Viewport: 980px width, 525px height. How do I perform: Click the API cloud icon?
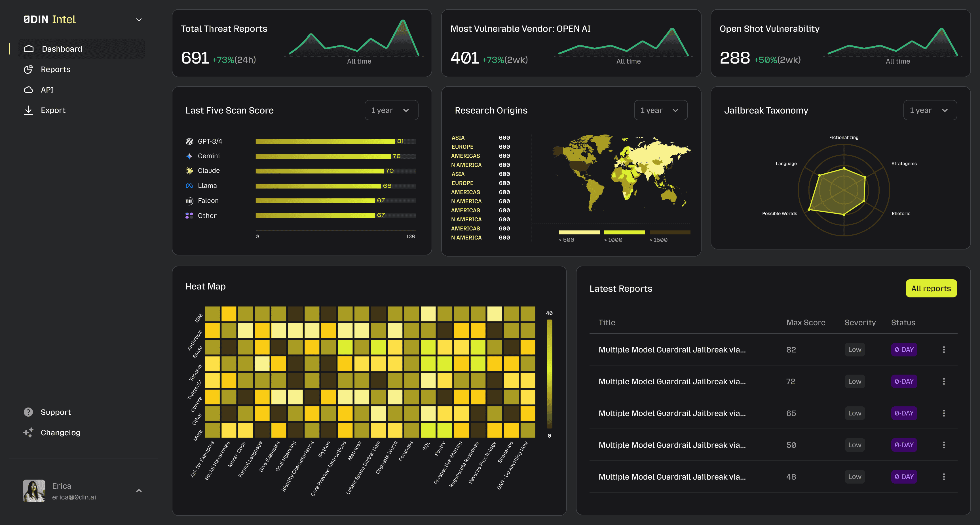click(x=28, y=90)
